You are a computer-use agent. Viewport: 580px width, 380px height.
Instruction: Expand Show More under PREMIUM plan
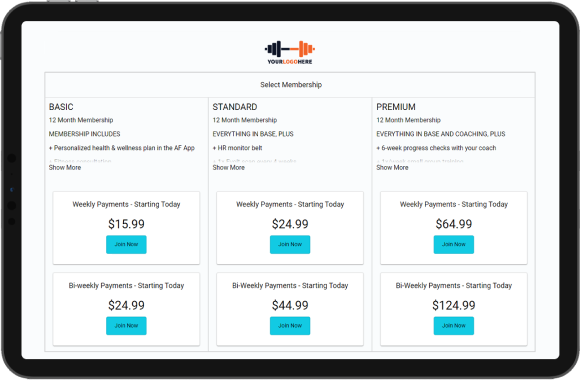point(392,168)
